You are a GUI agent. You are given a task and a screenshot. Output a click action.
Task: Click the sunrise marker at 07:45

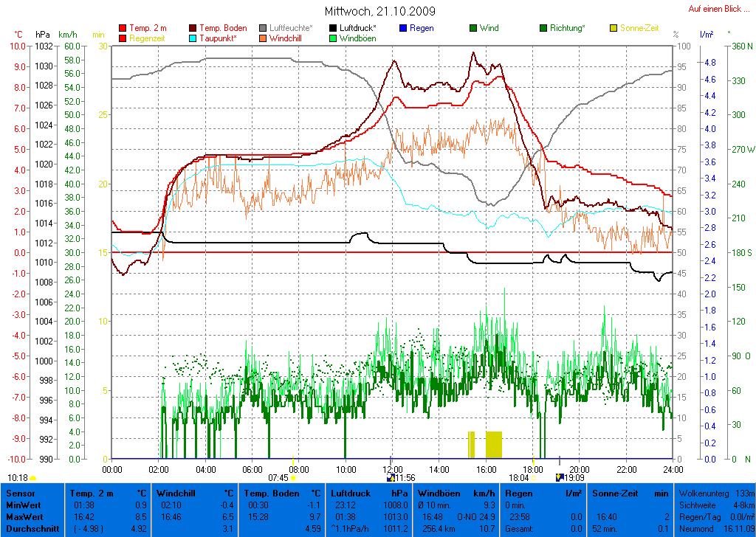(293, 478)
